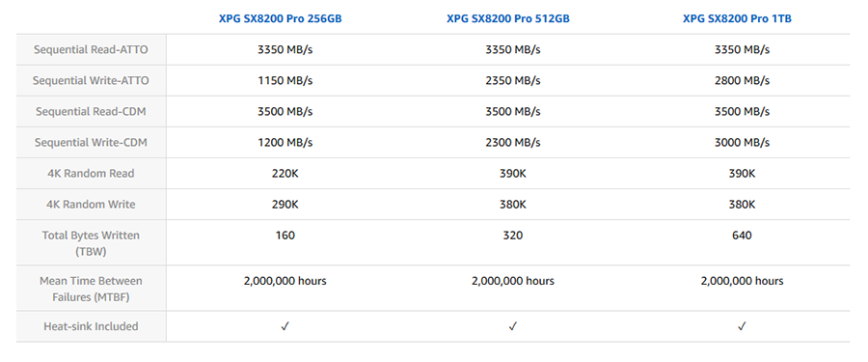Open the XPG SX8200 Pro 512GB link
The image size is (868, 362).
508,19
